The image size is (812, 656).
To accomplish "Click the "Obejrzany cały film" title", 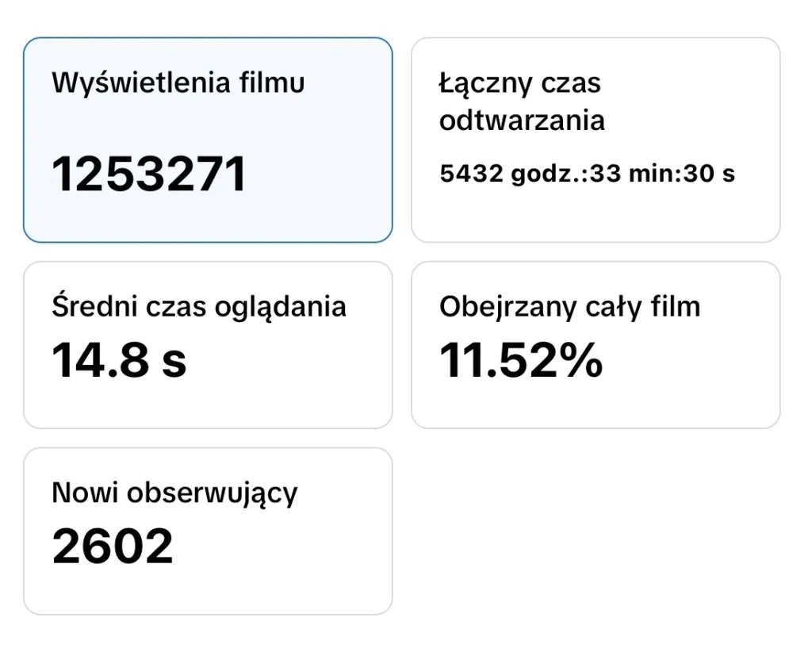I will tap(570, 307).
